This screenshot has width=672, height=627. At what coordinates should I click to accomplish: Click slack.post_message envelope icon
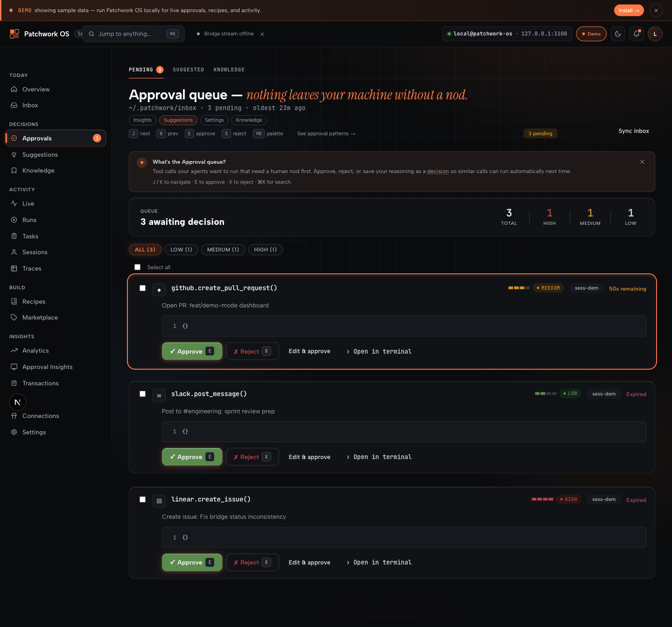159,396
